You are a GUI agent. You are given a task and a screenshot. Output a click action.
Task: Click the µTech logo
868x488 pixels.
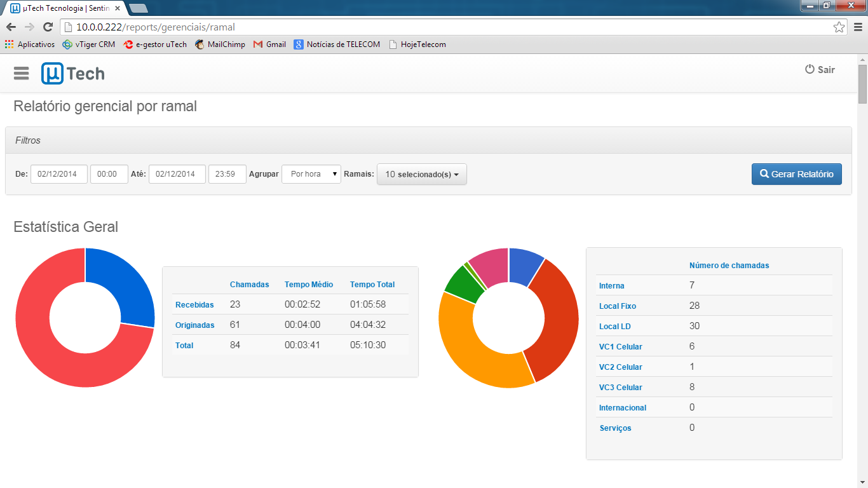click(x=73, y=74)
